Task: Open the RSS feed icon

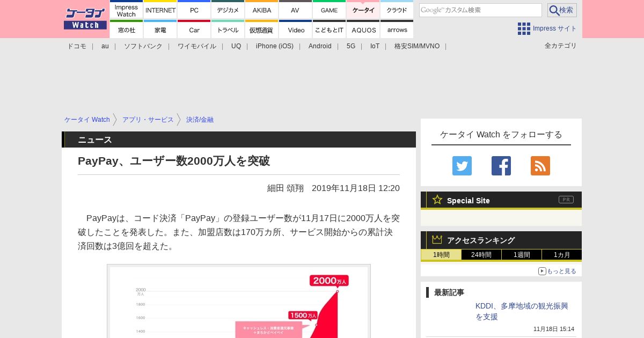Action: point(540,166)
